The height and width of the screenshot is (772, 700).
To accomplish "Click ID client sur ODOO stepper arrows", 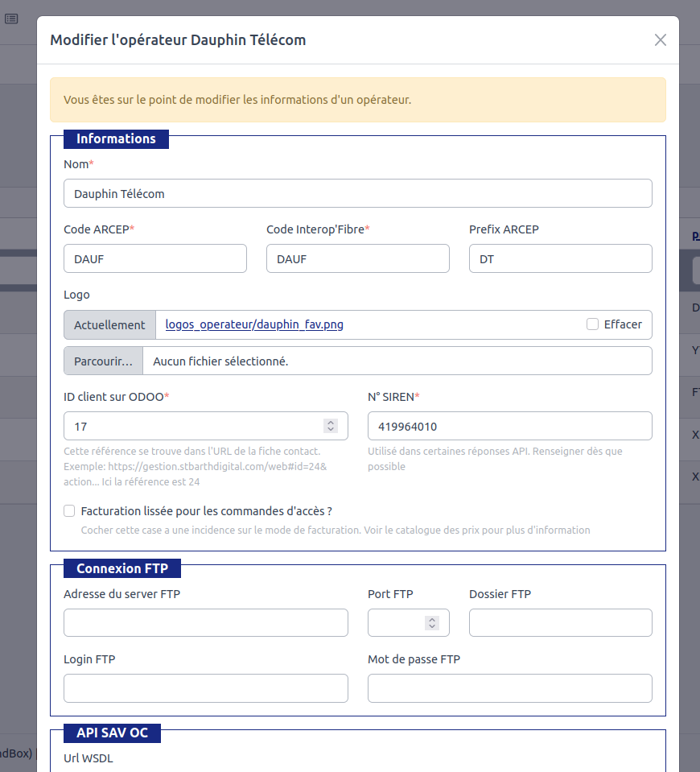I will pyautogui.click(x=331, y=426).
